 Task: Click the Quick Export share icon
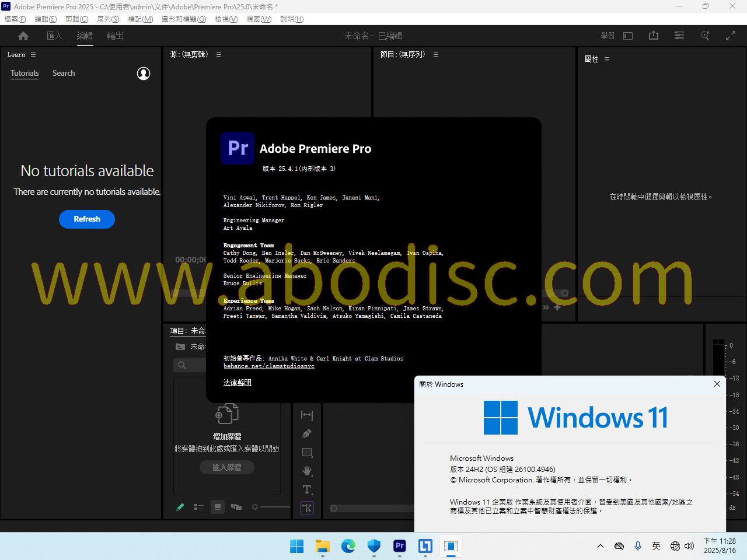click(654, 36)
